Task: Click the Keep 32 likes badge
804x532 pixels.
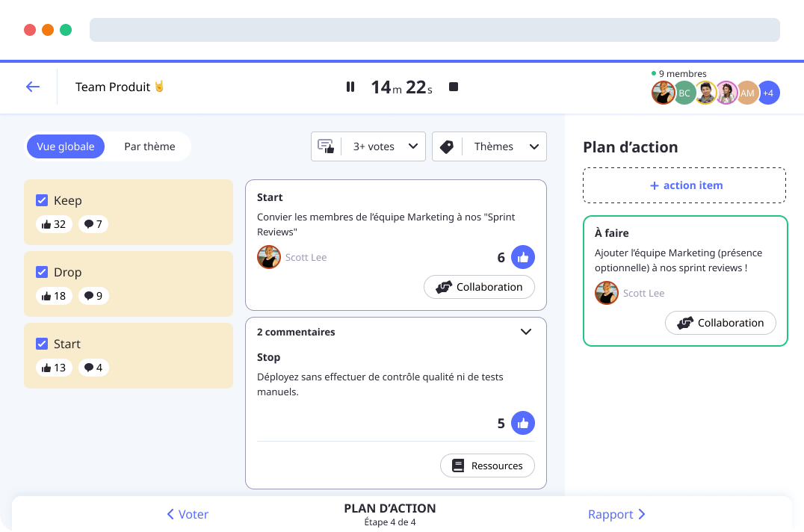Action: coord(54,224)
